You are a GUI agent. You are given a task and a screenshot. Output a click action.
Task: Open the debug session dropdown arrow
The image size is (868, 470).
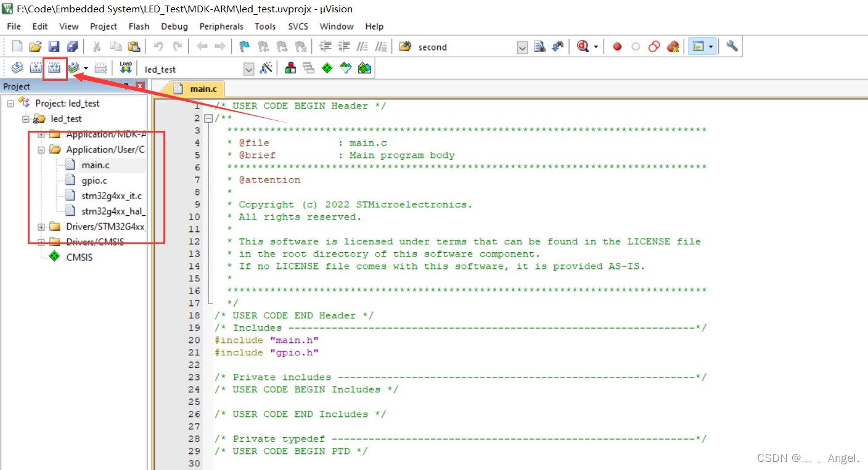597,47
